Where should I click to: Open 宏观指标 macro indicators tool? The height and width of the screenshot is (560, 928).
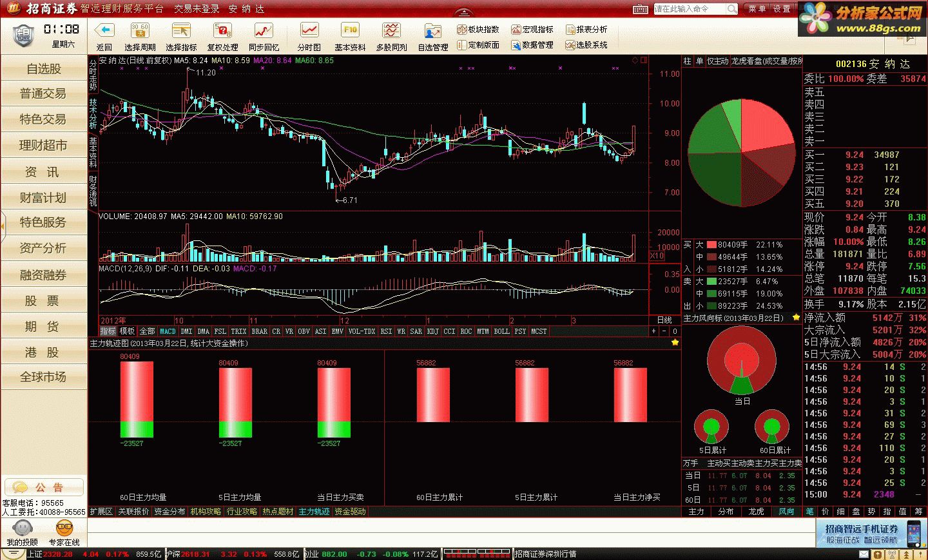[x=532, y=30]
